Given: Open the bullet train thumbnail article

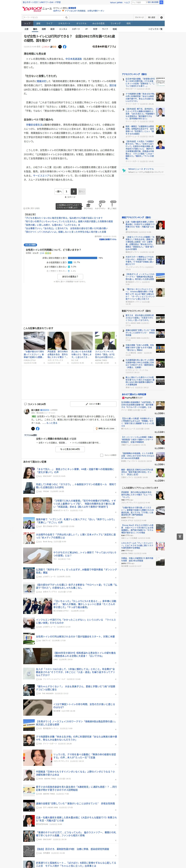Looking at the screenshot, I should tap(34, 341).
